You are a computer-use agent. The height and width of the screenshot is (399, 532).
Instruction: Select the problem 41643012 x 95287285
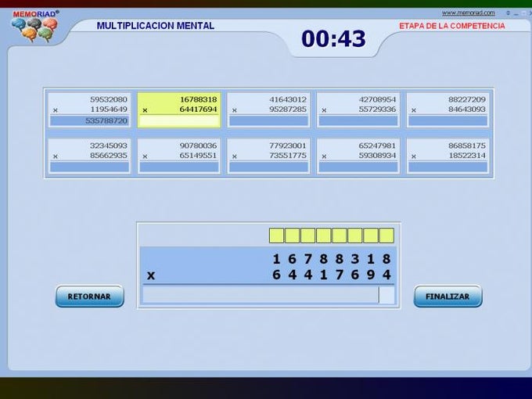click(268, 110)
